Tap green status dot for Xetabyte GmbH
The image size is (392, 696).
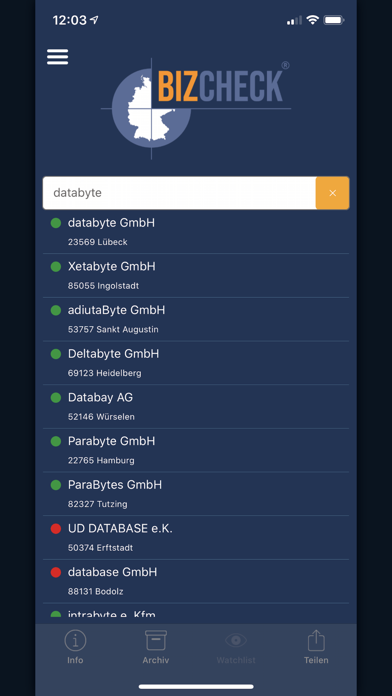click(55, 266)
